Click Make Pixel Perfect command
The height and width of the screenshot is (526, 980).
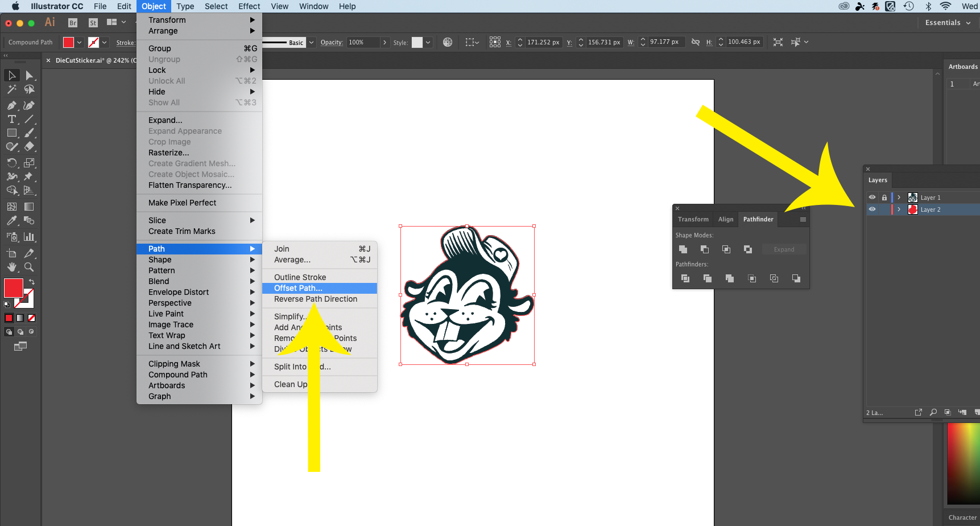point(199,203)
